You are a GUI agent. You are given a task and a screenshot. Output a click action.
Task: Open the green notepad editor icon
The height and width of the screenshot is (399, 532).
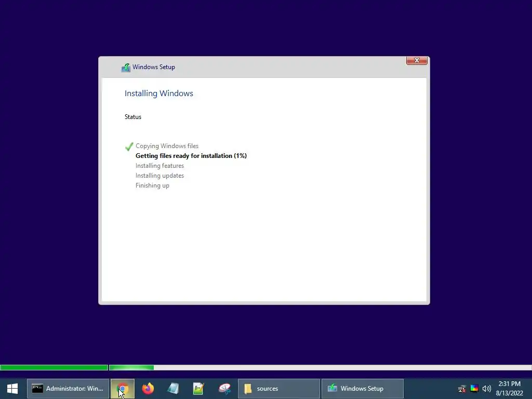[198, 389]
